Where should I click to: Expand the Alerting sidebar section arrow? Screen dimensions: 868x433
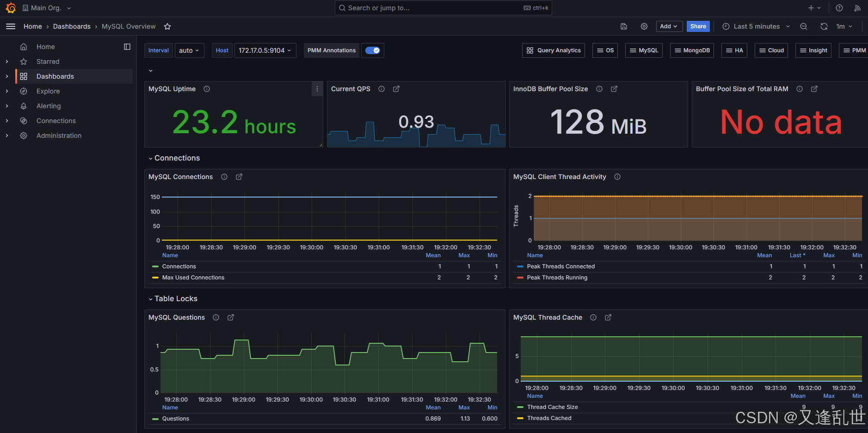point(7,106)
